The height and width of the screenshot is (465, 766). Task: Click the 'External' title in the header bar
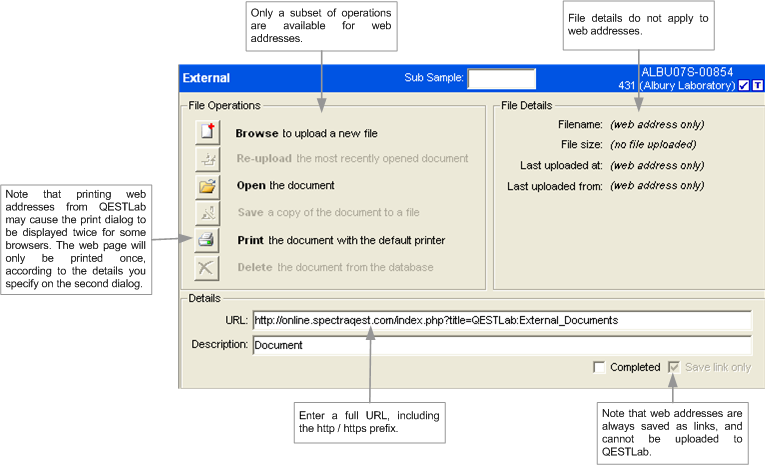206,78
